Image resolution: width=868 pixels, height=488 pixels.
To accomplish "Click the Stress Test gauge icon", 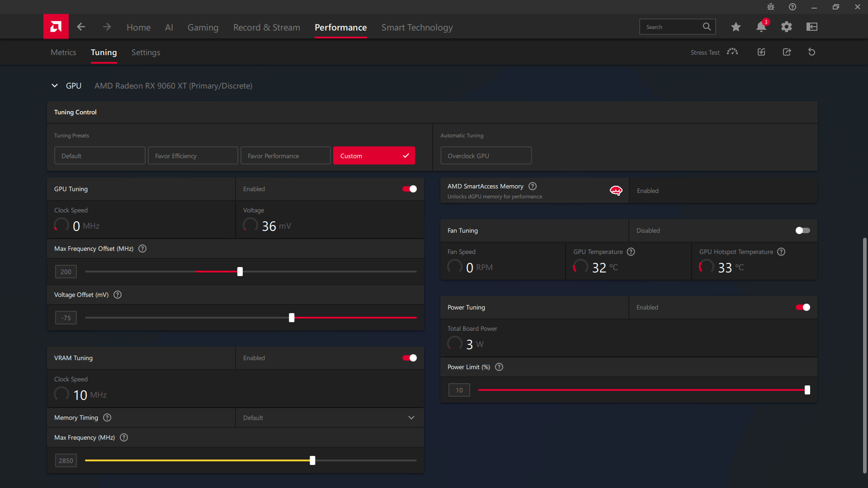I will (732, 52).
